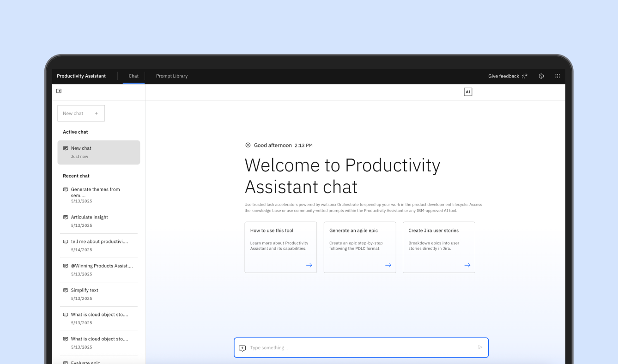Click arrow on Generate an agile epic card
618x364 pixels.
[388, 265]
